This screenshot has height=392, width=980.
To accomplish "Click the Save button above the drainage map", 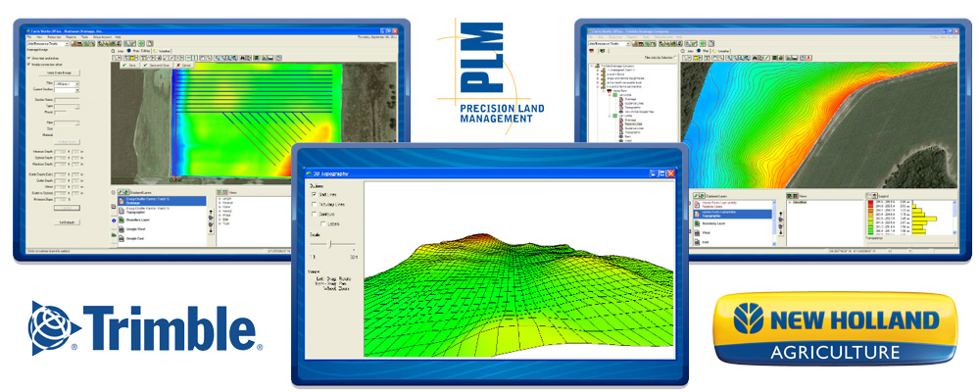I will point(127,66).
